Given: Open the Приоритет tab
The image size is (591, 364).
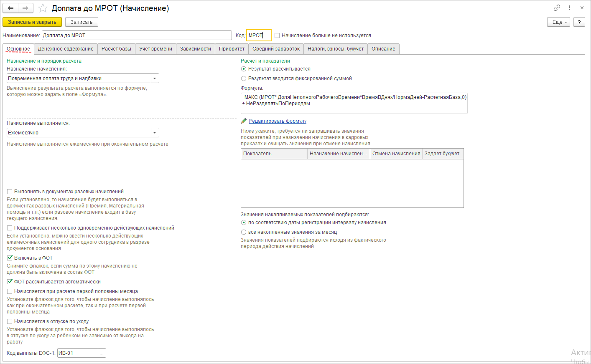Looking at the screenshot, I should click(x=232, y=49).
